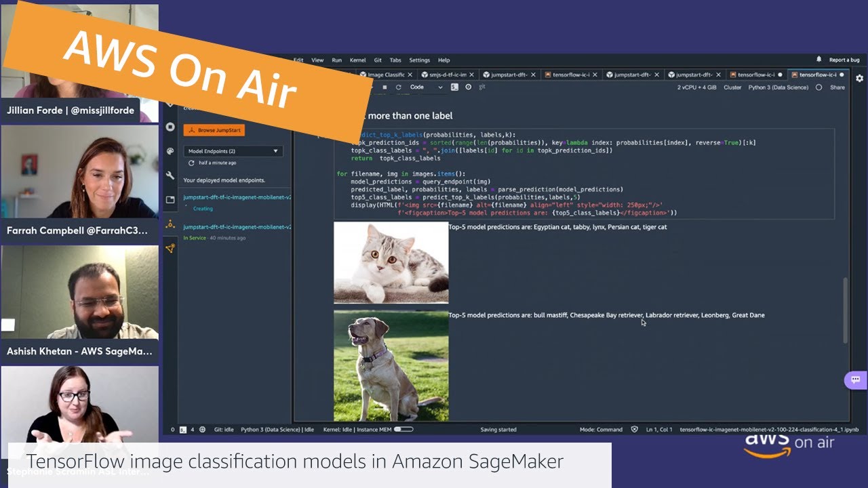Click the bull mastiff predictions output text
Viewport: 868px width, 488px height.
tap(606, 315)
